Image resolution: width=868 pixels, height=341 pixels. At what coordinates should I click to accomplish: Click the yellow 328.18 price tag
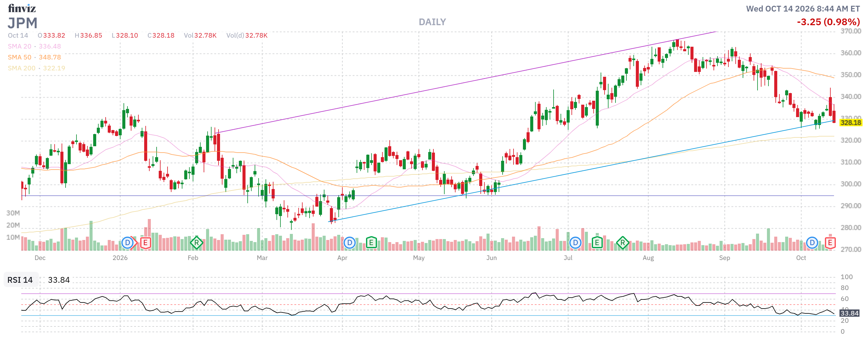coord(850,123)
